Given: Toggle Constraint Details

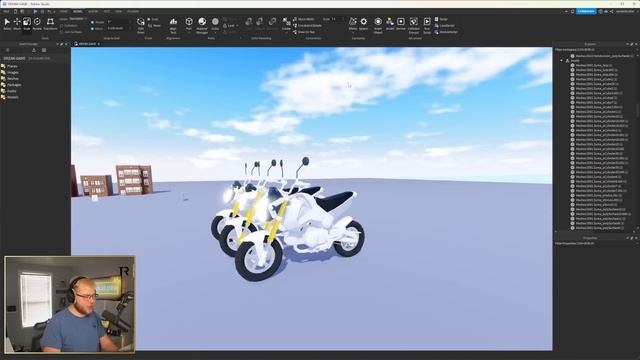Looking at the screenshot, I should 307,25.
